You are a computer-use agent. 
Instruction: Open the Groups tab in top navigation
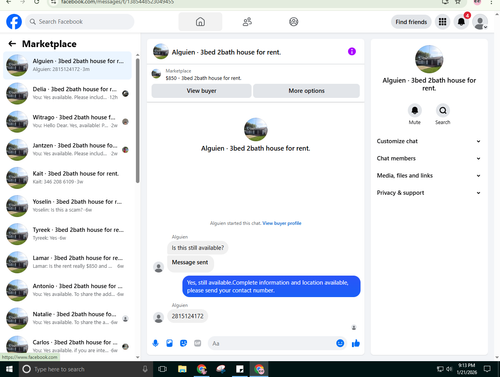(x=293, y=22)
